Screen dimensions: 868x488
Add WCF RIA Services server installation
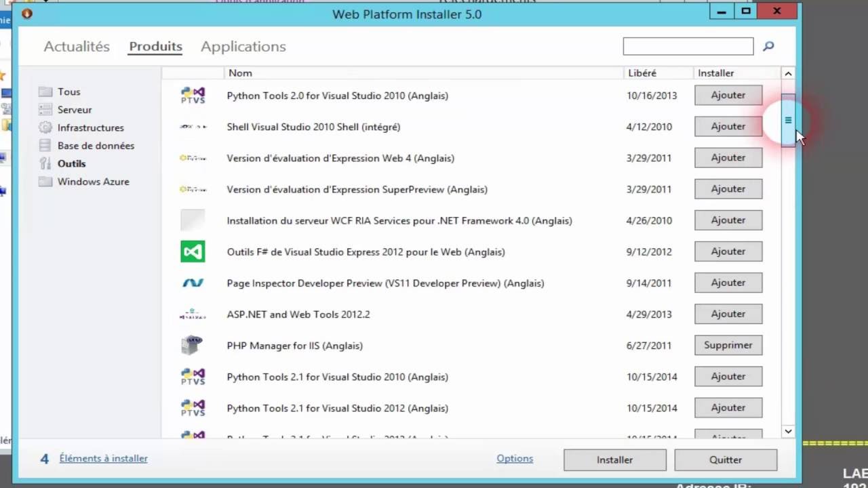click(x=728, y=220)
